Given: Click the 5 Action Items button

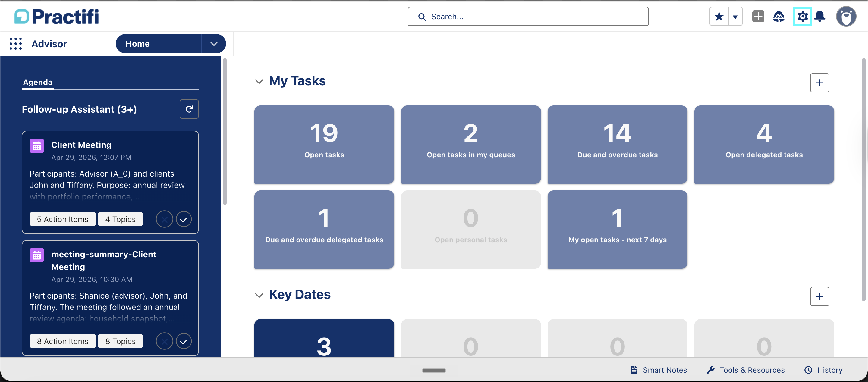Looking at the screenshot, I should [63, 219].
